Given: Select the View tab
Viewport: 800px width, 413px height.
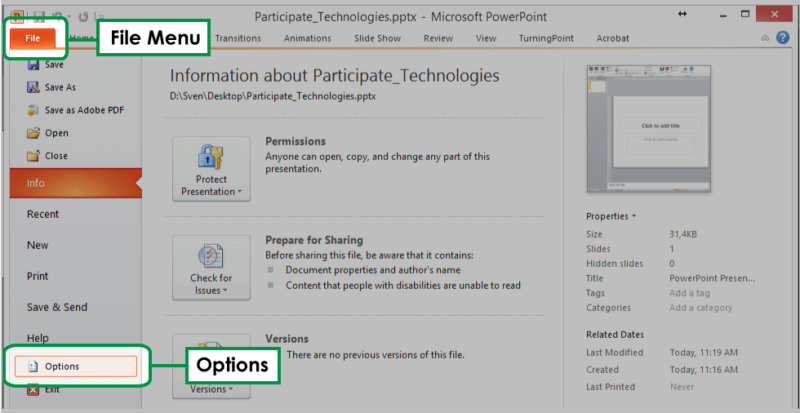Looking at the screenshot, I should tap(486, 38).
